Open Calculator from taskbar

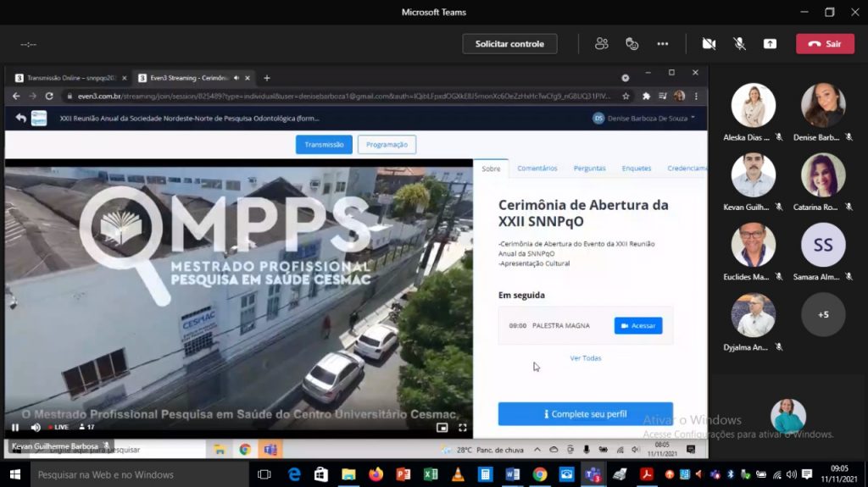(x=485, y=474)
